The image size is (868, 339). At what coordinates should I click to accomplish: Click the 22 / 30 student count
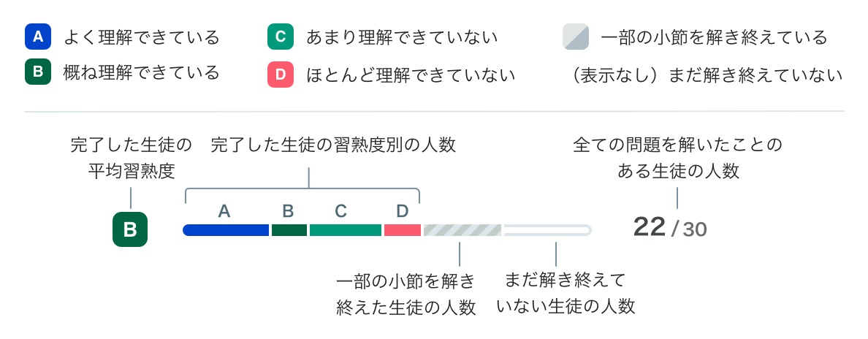(670, 227)
